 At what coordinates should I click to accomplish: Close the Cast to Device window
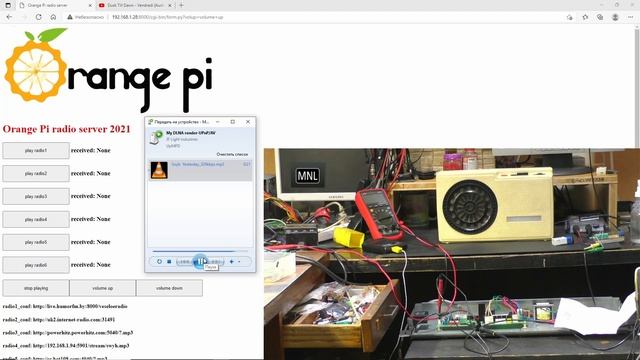tap(248, 122)
